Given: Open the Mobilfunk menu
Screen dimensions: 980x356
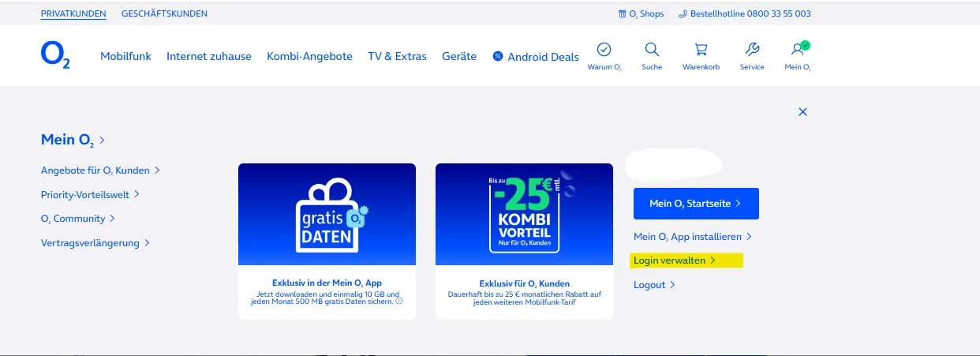Looking at the screenshot, I should click(x=125, y=56).
